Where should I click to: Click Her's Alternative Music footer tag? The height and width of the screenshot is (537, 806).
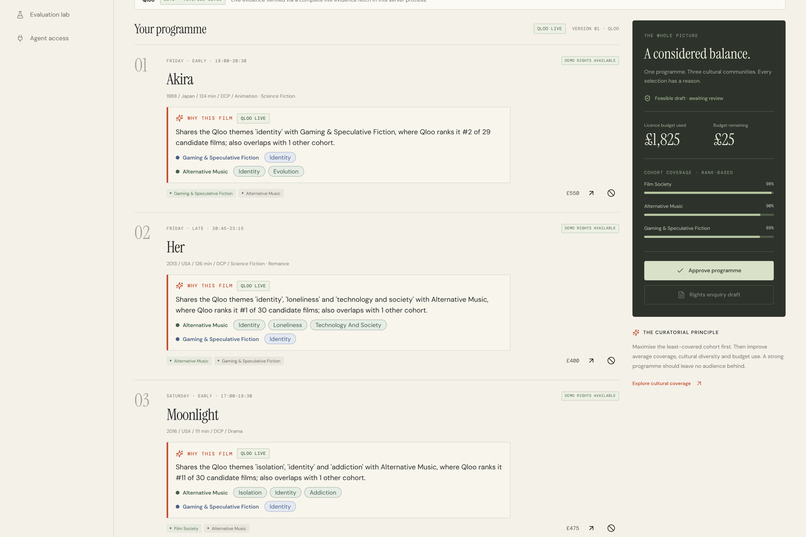coord(189,361)
